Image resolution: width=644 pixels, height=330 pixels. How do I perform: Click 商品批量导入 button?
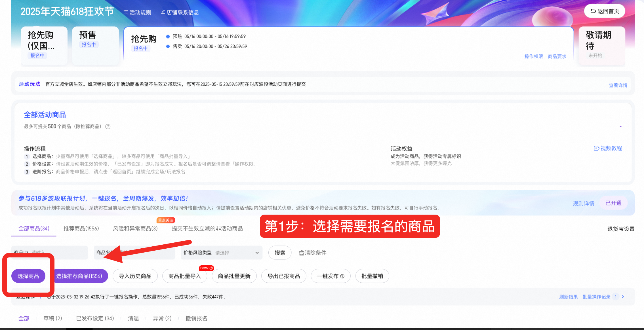(185, 276)
